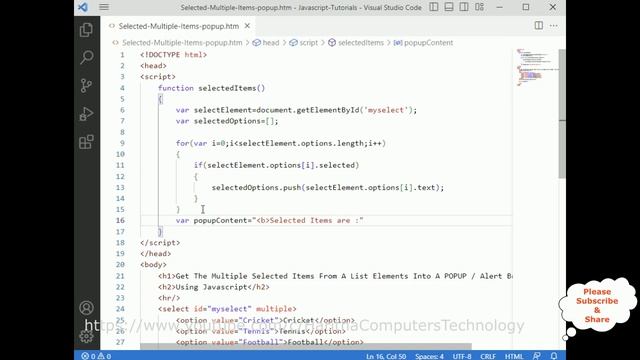Click the vertical editor scrollbar
Viewport: 640px width, 360px height.
pyautogui.click(x=562, y=113)
